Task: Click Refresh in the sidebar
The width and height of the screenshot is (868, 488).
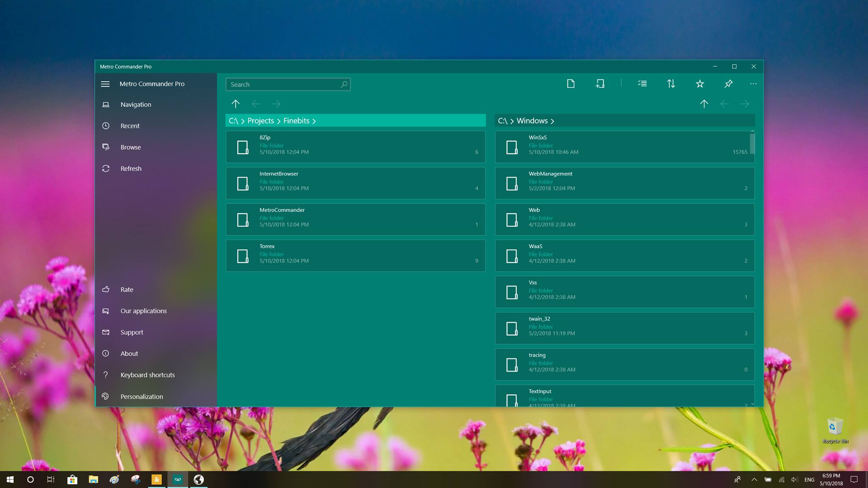Action: (x=156, y=168)
